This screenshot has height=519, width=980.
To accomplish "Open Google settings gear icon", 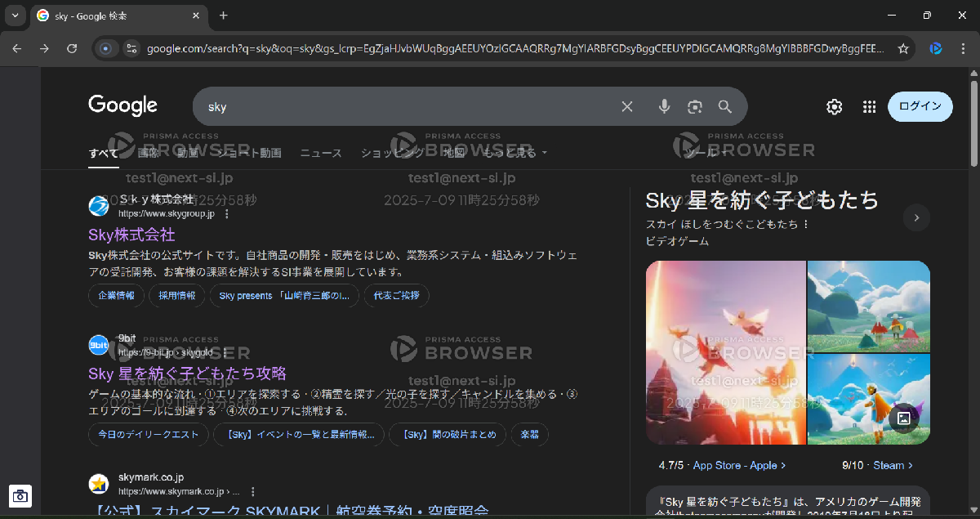I will tap(834, 106).
